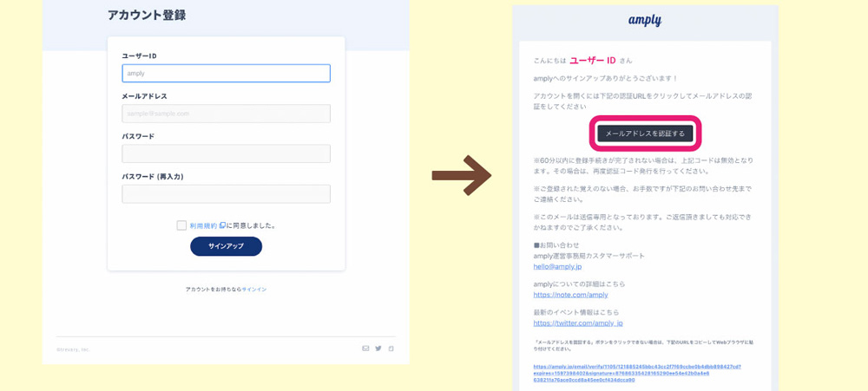Click the ■お問い合わせ text in email

point(556,245)
